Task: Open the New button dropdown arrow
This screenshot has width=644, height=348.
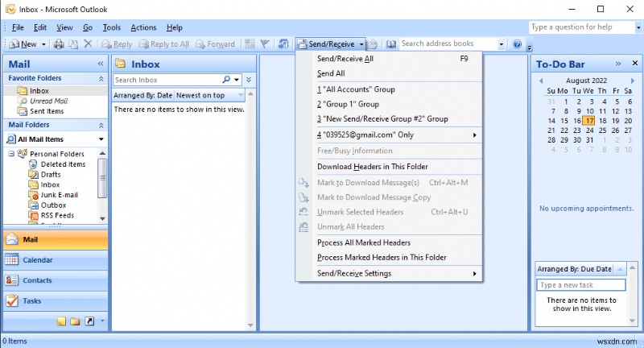Action: tap(43, 44)
